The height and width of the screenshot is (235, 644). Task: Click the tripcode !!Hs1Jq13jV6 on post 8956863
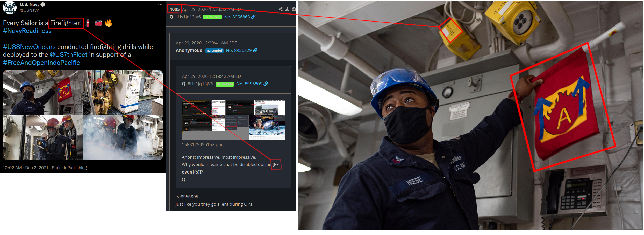(x=188, y=17)
